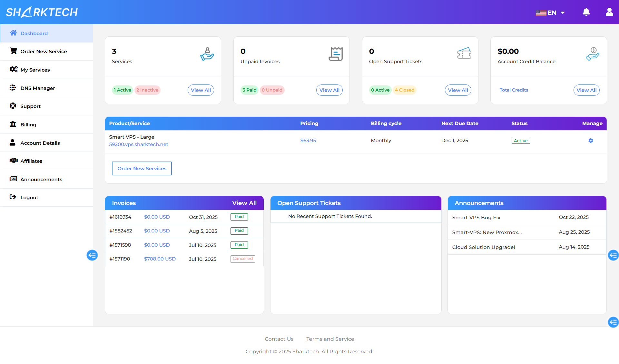Screen dimensions: 619x364
Task: Open Affiliates page
Action: click(46, 161)
